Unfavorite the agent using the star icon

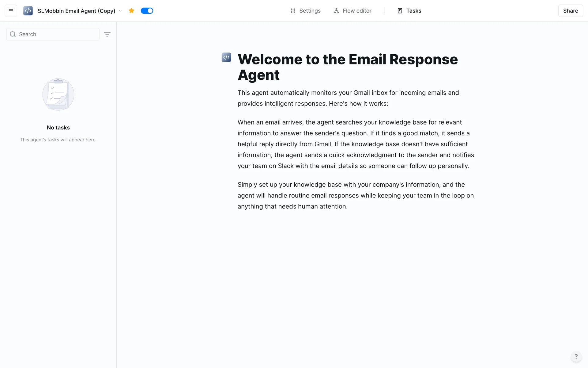(131, 11)
